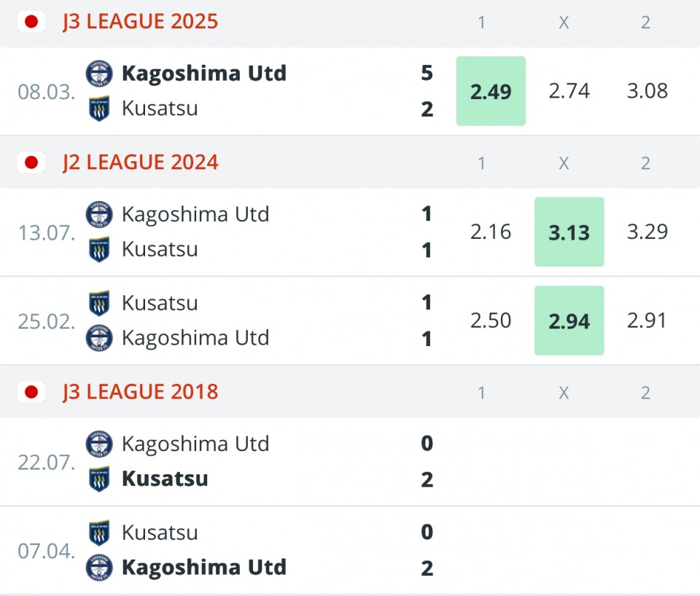Click Japan flag icon beside J3 LEAGUE 2018
This screenshot has width=700, height=596.
click(31, 392)
